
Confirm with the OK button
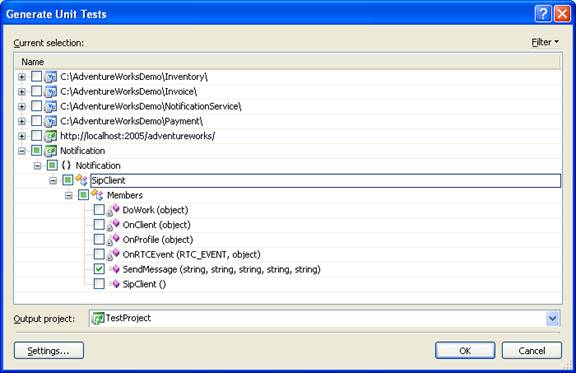(x=465, y=351)
